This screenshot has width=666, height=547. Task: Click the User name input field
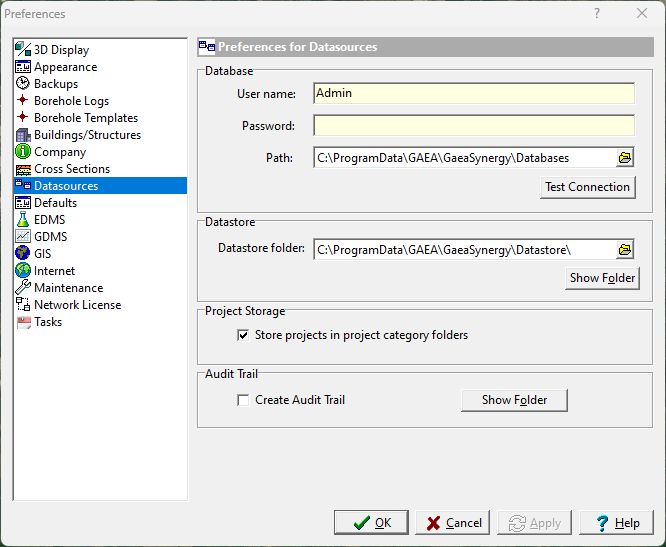474,94
